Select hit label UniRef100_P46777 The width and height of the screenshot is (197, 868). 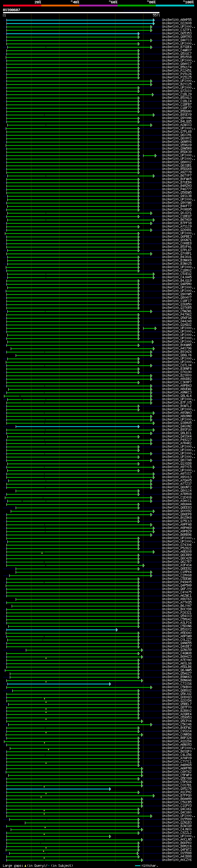[177, 189]
